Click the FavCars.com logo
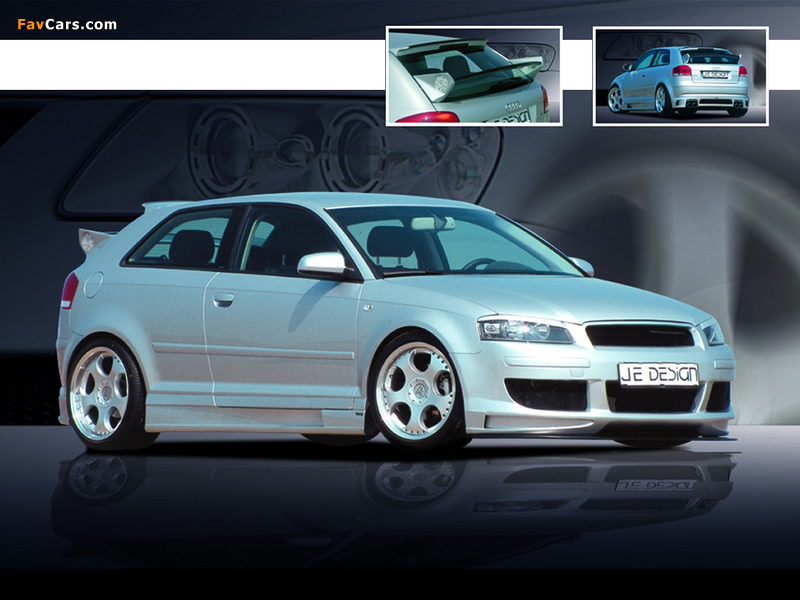 point(67,24)
